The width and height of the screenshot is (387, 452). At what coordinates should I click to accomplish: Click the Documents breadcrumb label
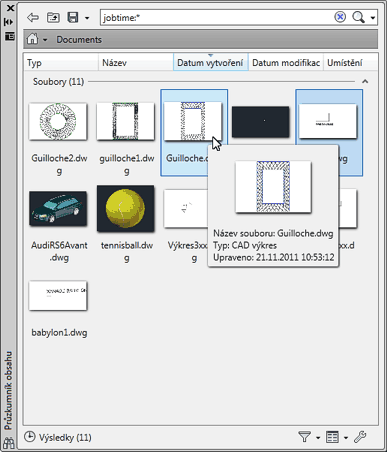[79, 40]
